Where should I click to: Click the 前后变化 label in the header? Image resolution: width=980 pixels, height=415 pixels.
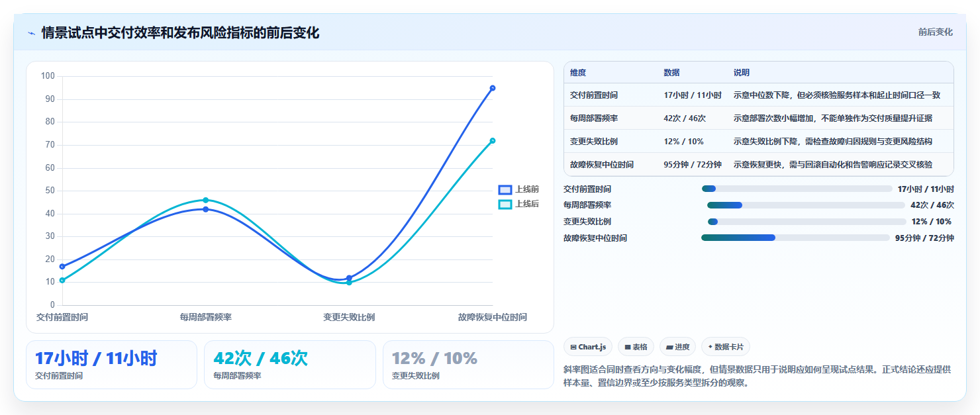[x=935, y=32]
